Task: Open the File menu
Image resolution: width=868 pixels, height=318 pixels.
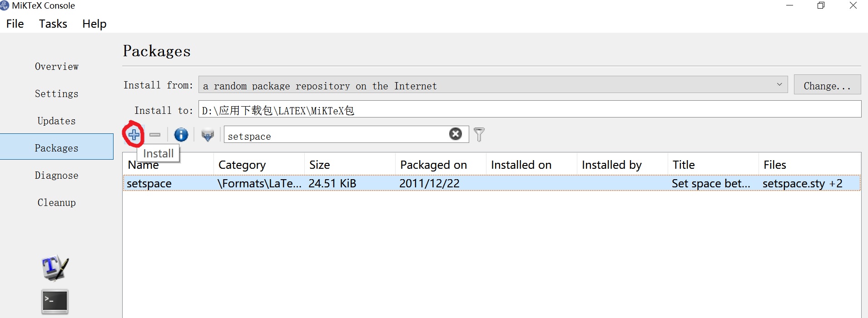Action: coord(15,24)
